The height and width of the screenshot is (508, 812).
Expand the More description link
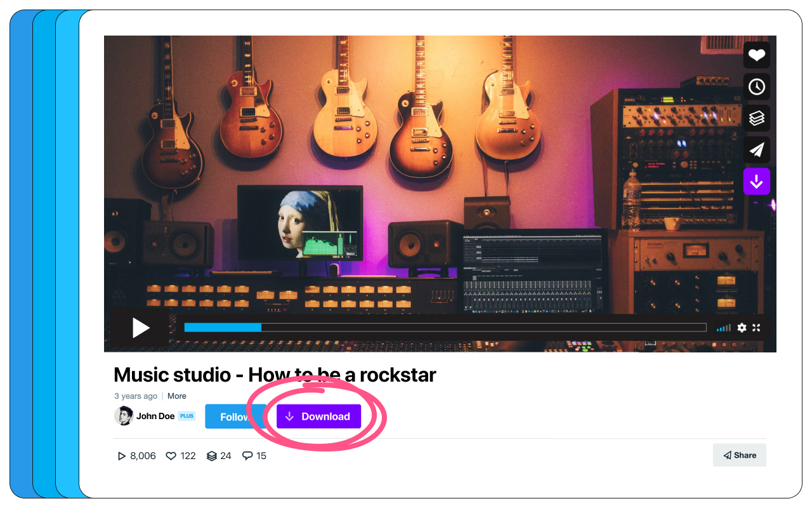[177, 396]
